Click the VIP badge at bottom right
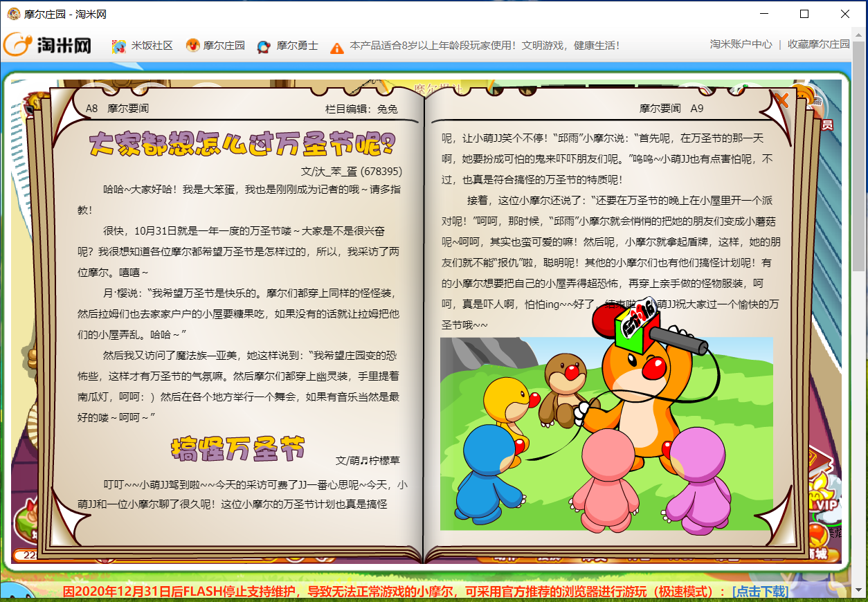Image resolution: width=868 pixels, height=602 pixels. click(x=825, y=505)
